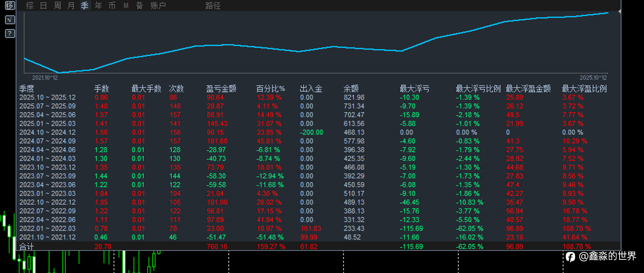Select the 2021.10 ~ 2021.12 quarter row

[318, 237]
